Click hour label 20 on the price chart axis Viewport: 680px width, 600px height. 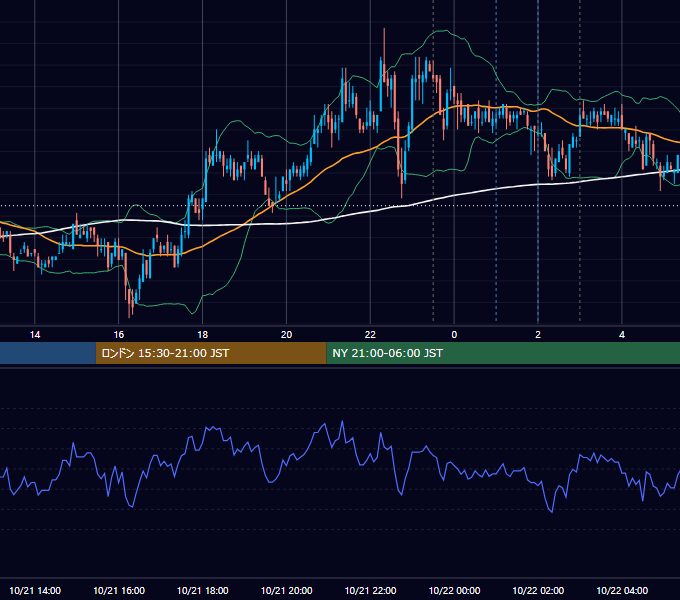tap(286, 335)
